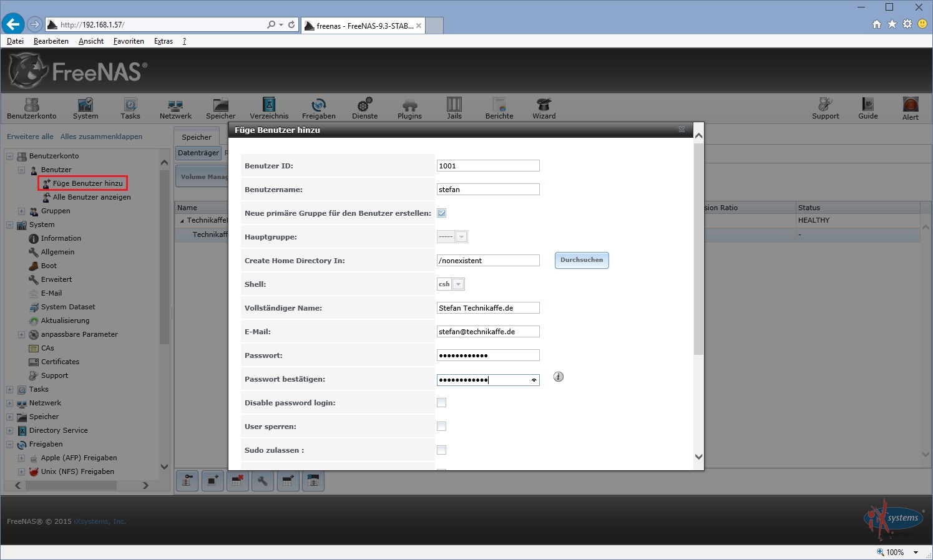Click the Durchsuchen button

[582, 260]
